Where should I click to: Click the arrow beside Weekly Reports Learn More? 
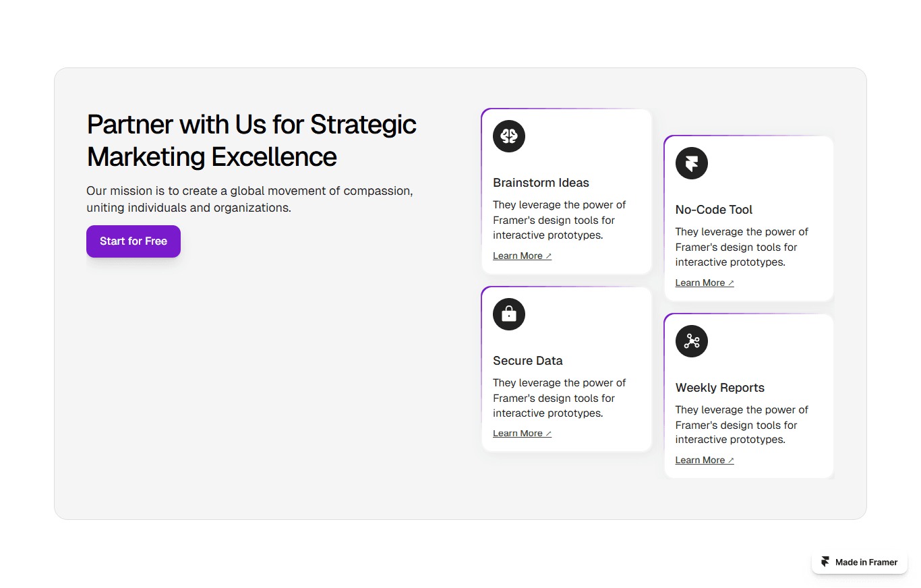click(731, 461)
